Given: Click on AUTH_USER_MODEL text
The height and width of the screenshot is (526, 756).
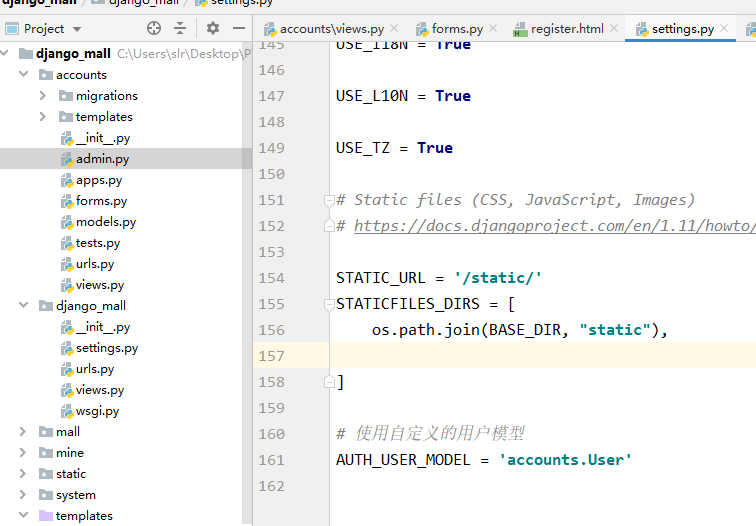Looking at the screenshot, I should point(403,460).
